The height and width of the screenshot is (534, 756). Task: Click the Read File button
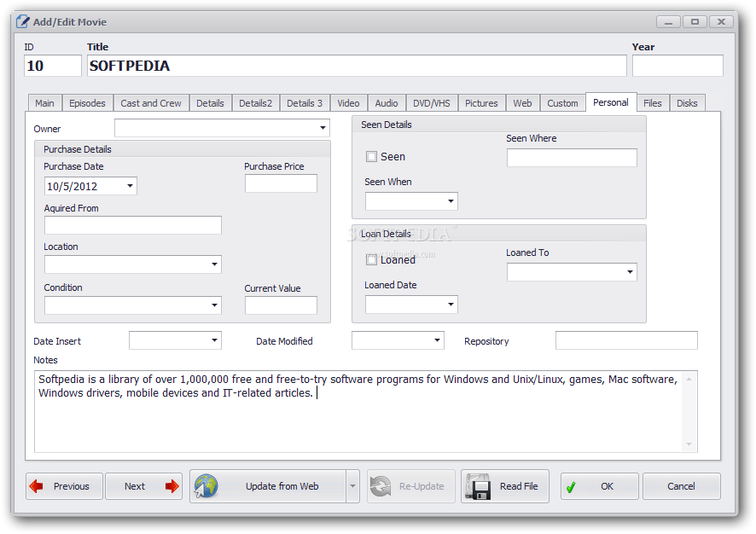[x=505, y=486]
